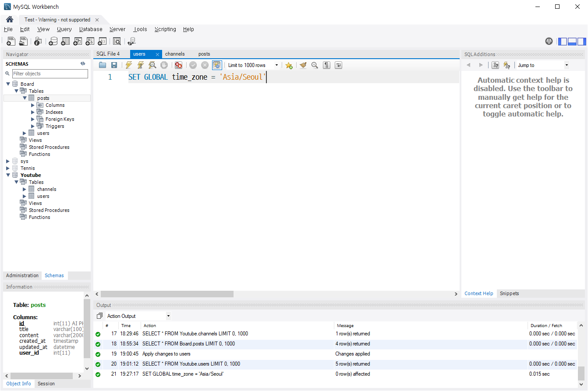Show the find panel magnifier icon
This screenshot has height=391, width=588.
tap(315, 65)
